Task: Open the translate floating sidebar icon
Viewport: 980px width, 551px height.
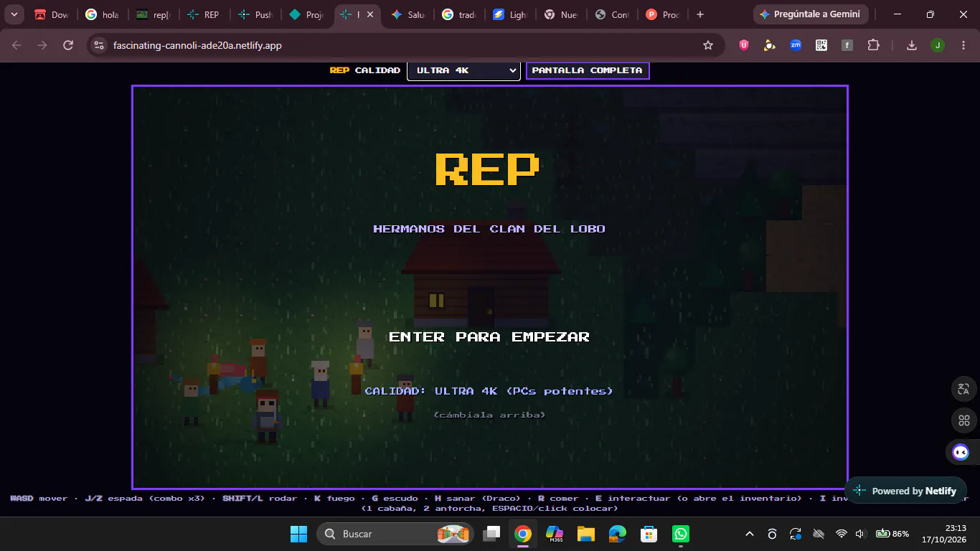Action: tap(963, 389)
